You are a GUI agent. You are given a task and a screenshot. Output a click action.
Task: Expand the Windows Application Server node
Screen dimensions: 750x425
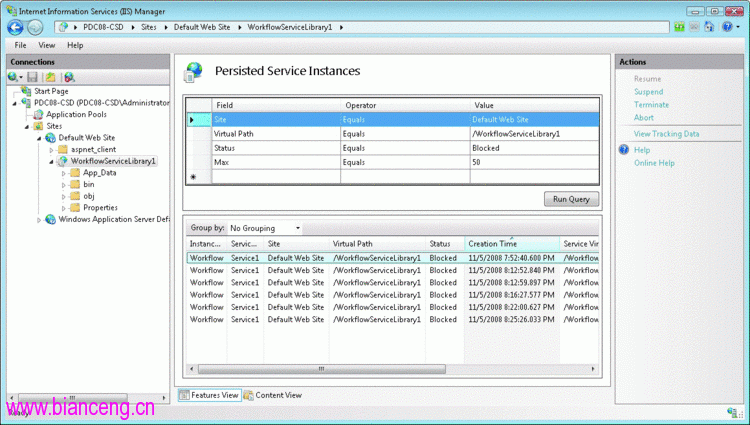pos(39,220)
